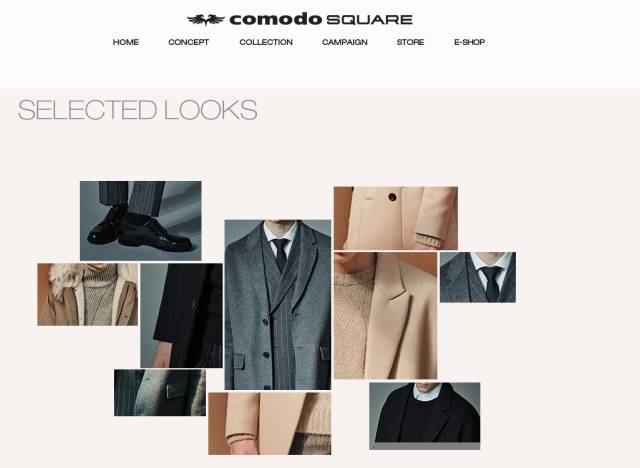Go to the CONCEPT page
The width and height of the screenshot is (640, 468).
pos(189,42)
